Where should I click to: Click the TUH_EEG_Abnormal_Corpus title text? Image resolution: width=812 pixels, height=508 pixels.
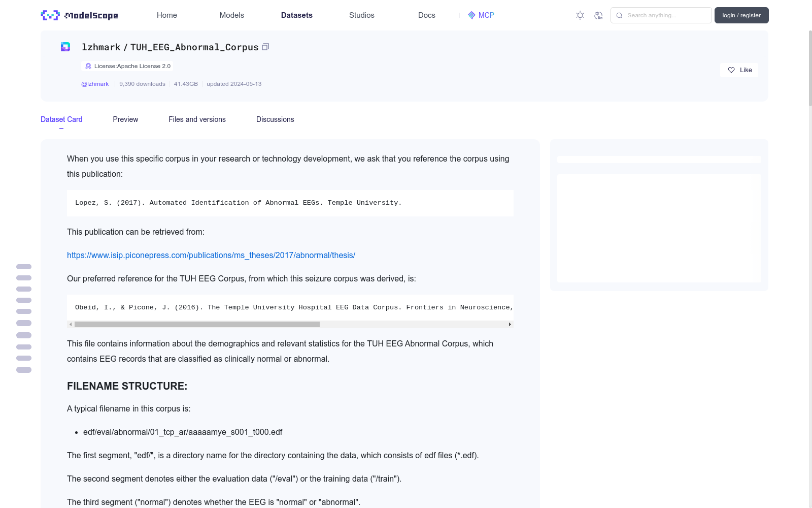click(x=194, y=47)
